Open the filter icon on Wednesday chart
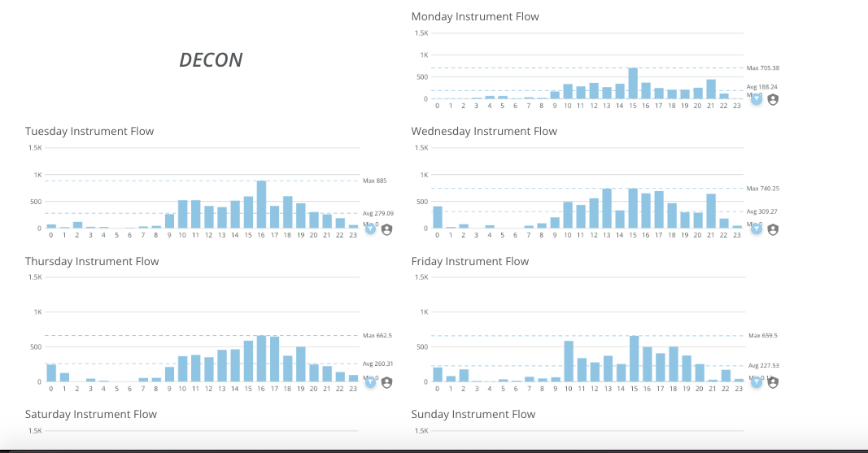This screenshot has height=453, width=868. click(757, 229)
